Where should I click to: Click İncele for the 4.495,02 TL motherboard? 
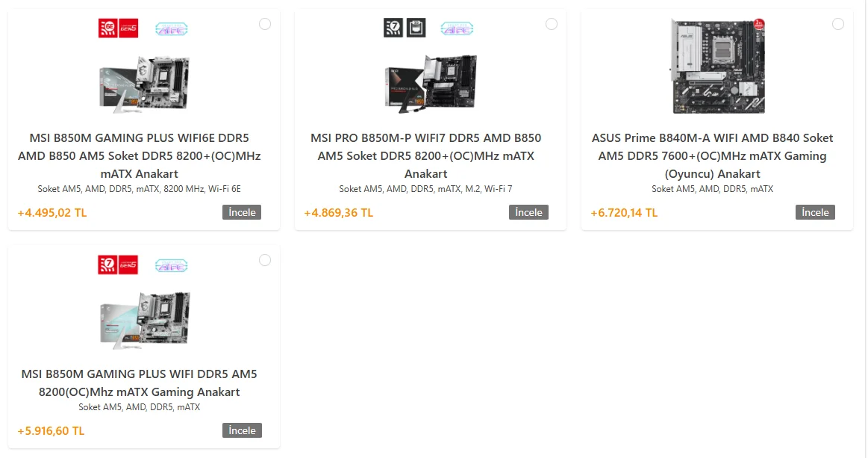coord(242,212)
